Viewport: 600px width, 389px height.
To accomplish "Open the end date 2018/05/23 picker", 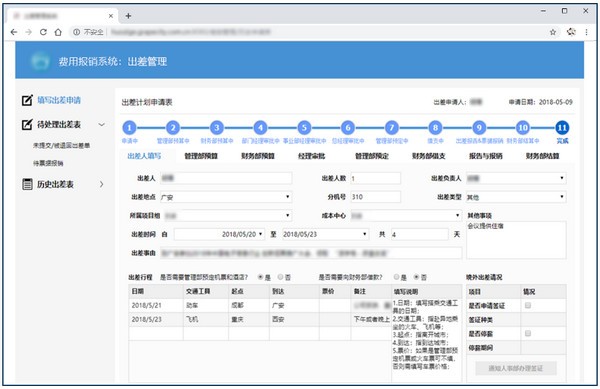I will [325, 234].
